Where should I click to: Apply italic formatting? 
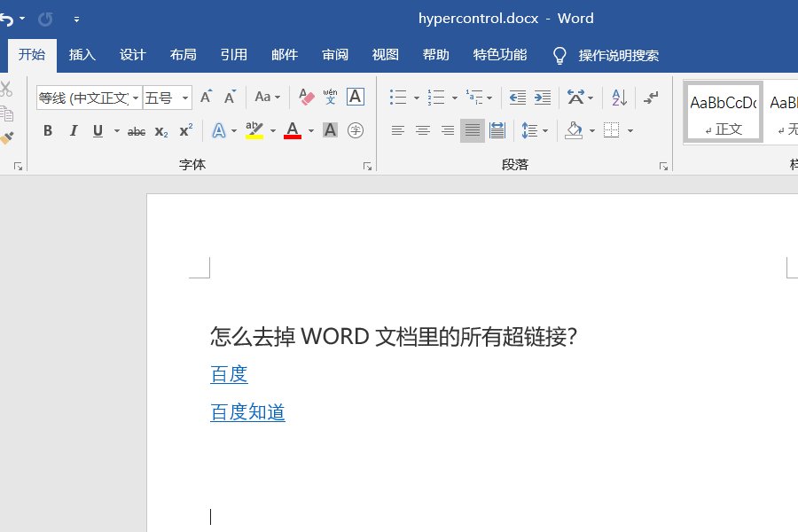(x=74, y=130)
